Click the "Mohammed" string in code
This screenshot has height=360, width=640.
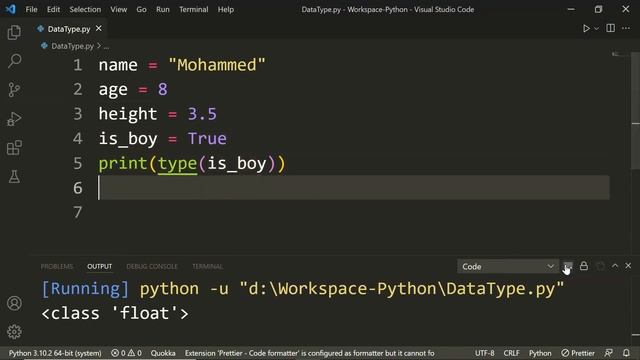217,65
